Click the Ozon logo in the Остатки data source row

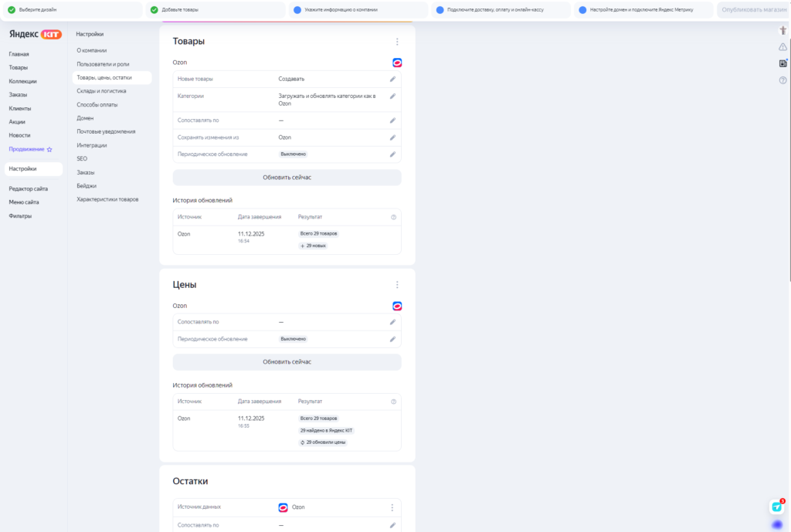point(283,507)
